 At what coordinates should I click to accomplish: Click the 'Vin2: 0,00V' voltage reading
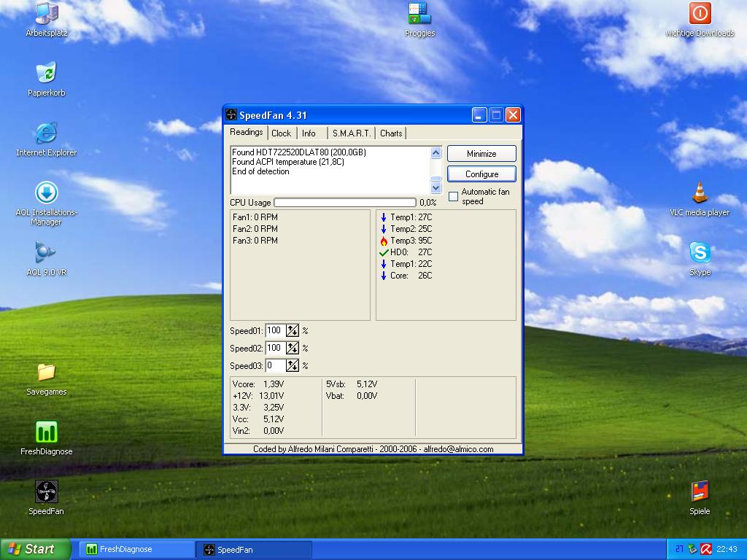pyautogui.click(x=258, y=431)
